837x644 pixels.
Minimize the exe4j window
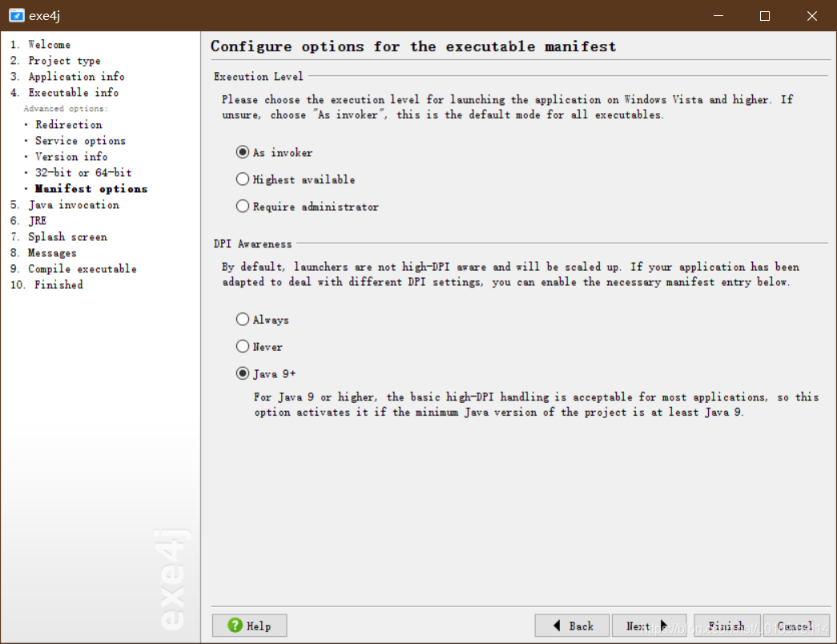click(x=718, y=15)
